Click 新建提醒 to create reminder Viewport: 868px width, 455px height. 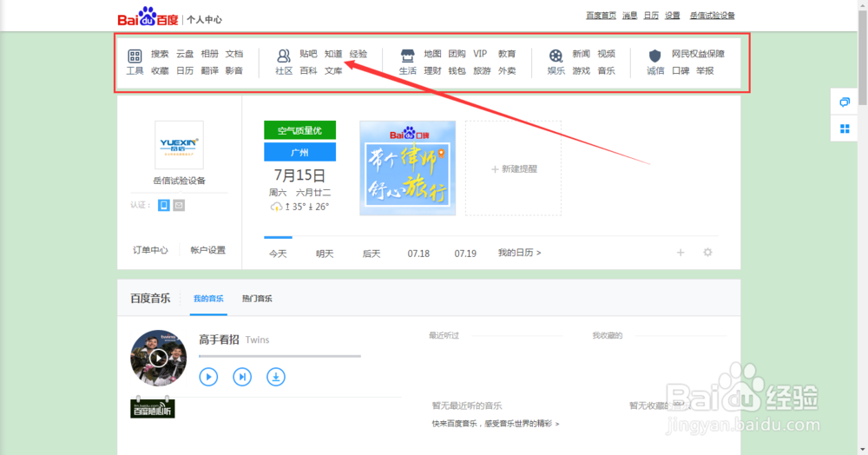(514, 168)
